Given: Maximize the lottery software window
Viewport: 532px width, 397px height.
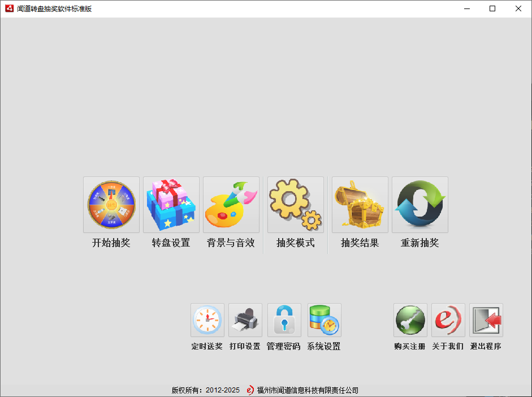Looking at the screenshot, I should (492, 8).
